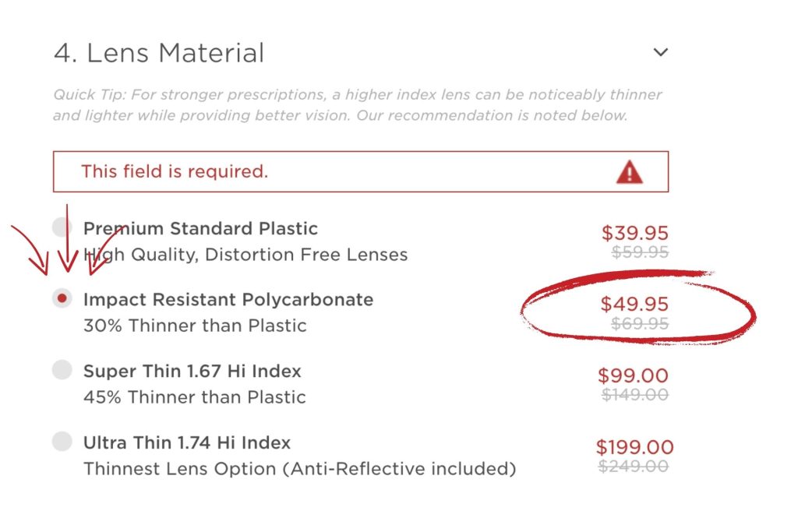Click the selected Impact Resistant radio indicator
Screen dimensions: 798x532
tap(62, 298)
